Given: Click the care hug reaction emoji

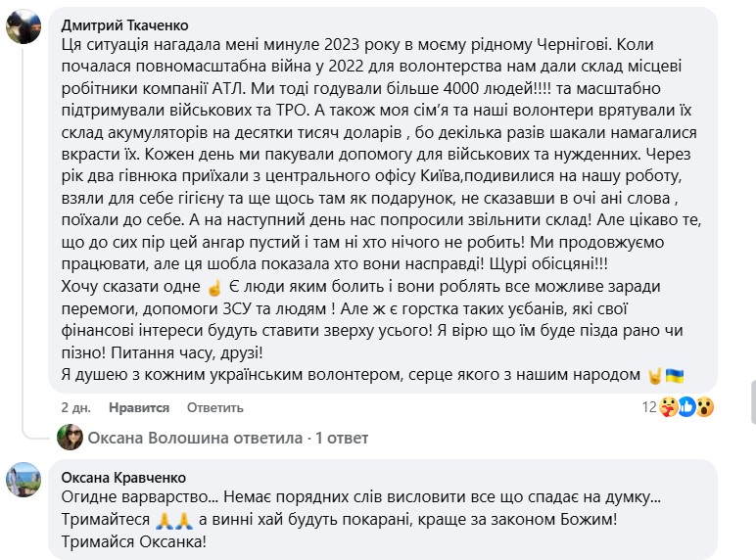Looking at the screenshot, I should [x=670, y=406].
